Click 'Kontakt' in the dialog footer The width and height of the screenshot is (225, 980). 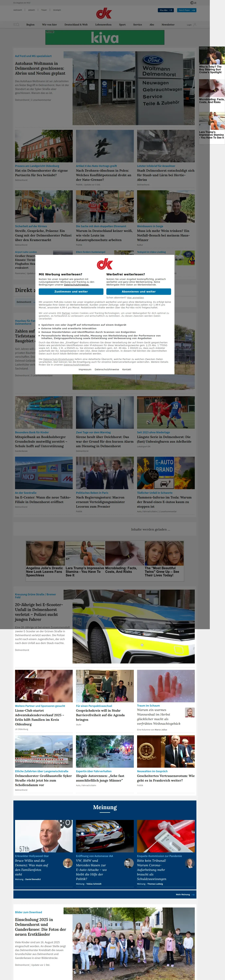pyautogui.click(x=126, y=369)
